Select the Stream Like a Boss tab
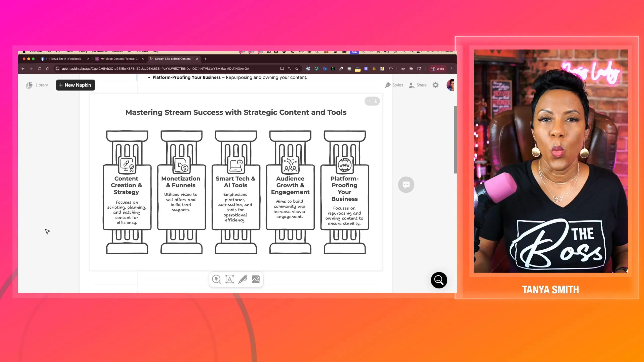644x362 pixels. pos(174,59)
